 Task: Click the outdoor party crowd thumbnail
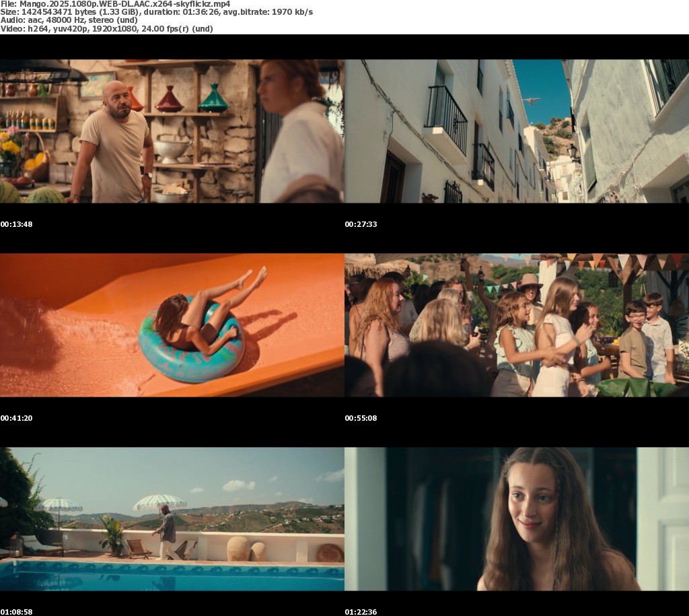pyautogui.click(x=516, y=325)
